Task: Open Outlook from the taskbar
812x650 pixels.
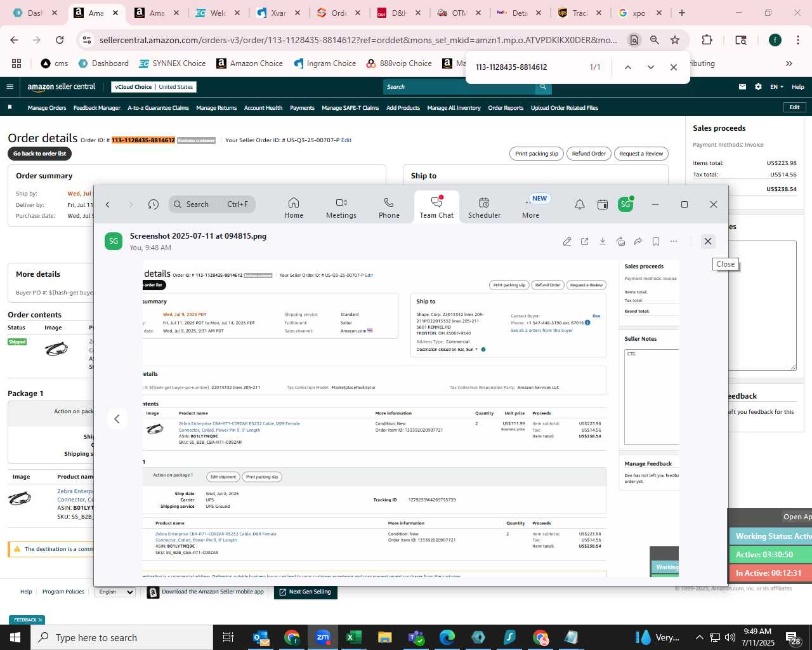Action: pos(261,637)
